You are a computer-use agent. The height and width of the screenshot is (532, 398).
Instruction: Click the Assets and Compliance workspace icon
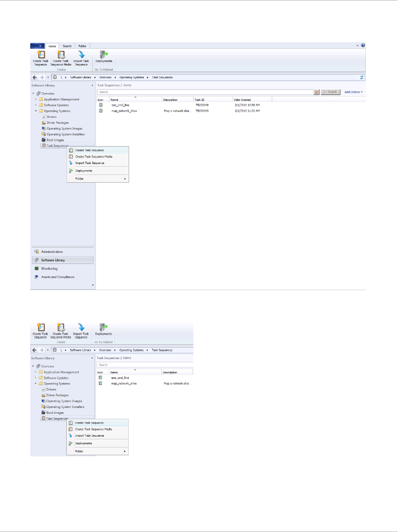[x=36, y=277]
